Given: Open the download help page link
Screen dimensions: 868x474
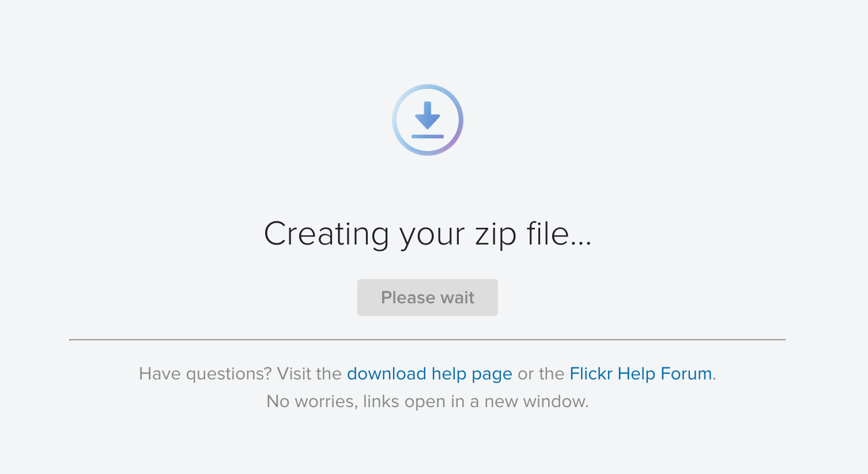Looking at the screenshot, I should click(429, 374).
